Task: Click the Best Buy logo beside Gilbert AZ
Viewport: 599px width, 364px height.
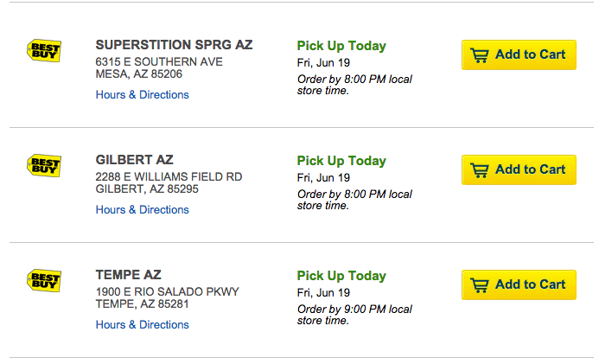Action: (x=44, y=165)
